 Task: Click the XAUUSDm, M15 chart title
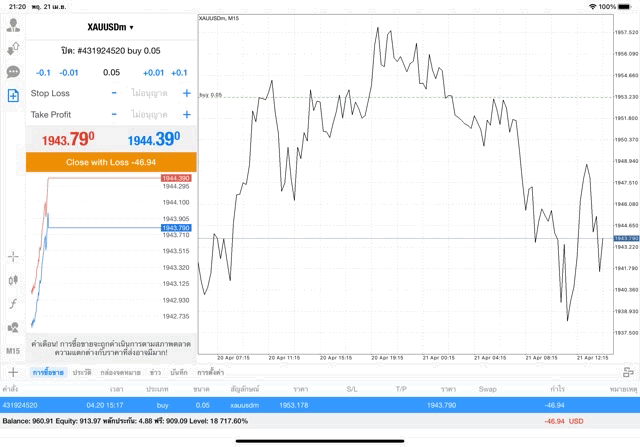(219, 18)
